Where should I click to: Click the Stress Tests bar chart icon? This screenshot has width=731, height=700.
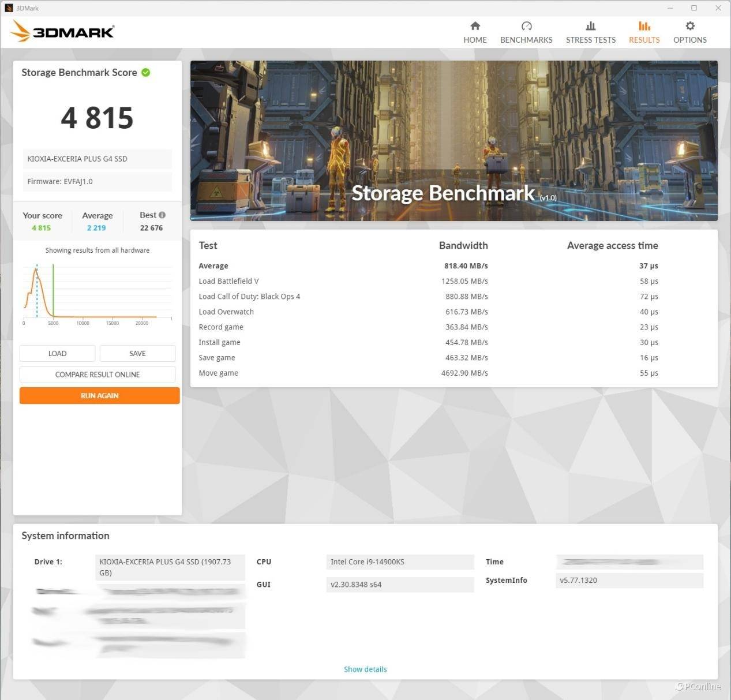point(590,26)
